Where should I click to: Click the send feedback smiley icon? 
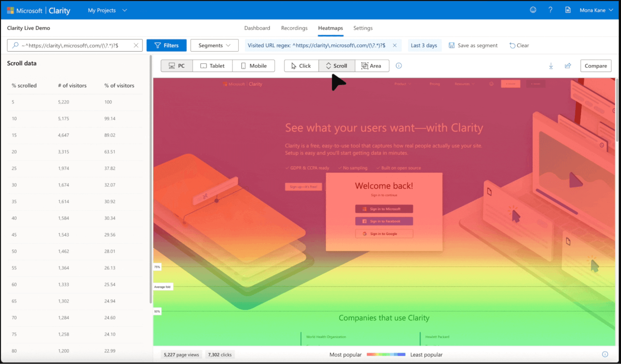(533, 9)
